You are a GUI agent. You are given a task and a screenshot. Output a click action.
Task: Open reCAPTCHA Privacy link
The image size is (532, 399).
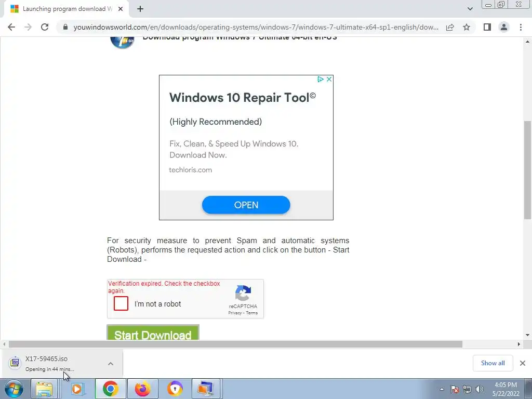[235, 313]
